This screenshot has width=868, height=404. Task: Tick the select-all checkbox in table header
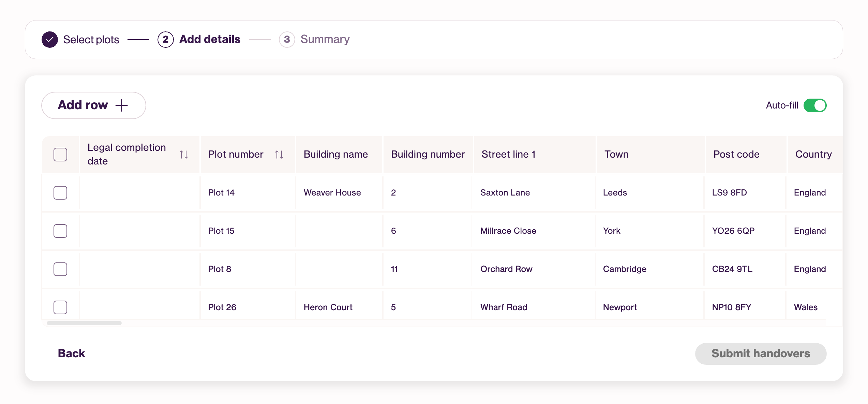click(60, 155)
